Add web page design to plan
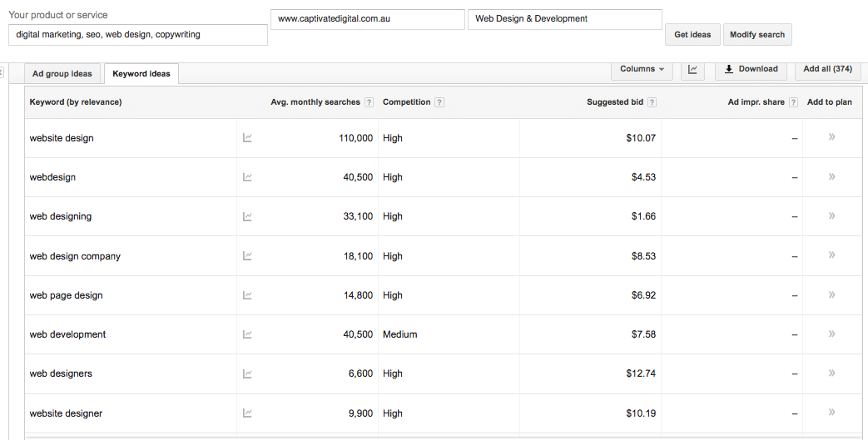This screenshot has width=868, height=440. 831,294
